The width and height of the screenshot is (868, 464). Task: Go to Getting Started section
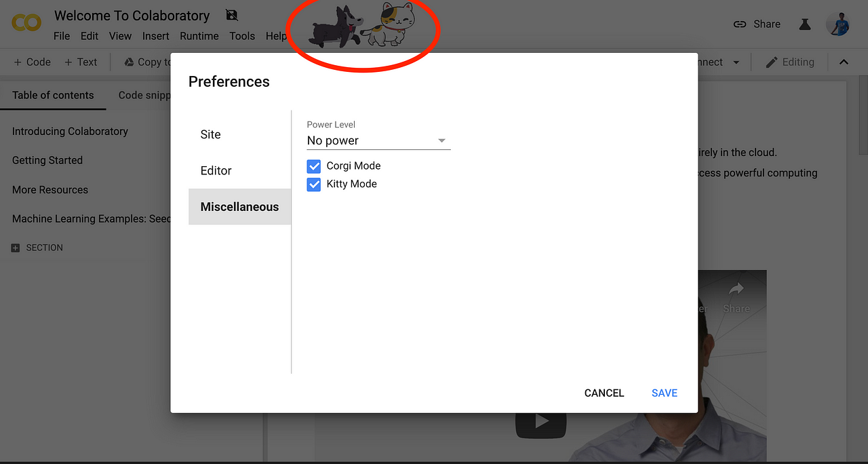pyautogui.click(x=47, y=161)
